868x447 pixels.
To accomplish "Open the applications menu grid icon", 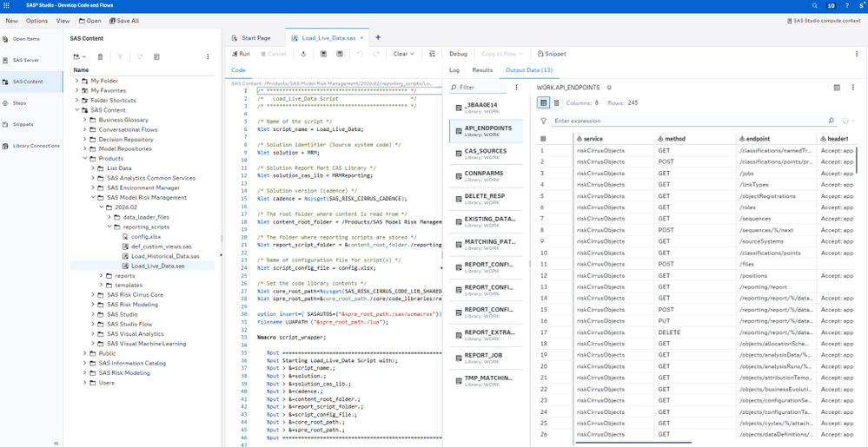I will [7, 5].
